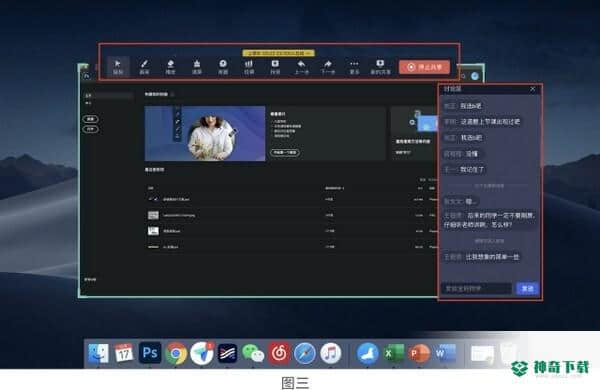Click the redo next step arrow
The width and height of the screenshot is (600, 390).
[x=328, y=67]
